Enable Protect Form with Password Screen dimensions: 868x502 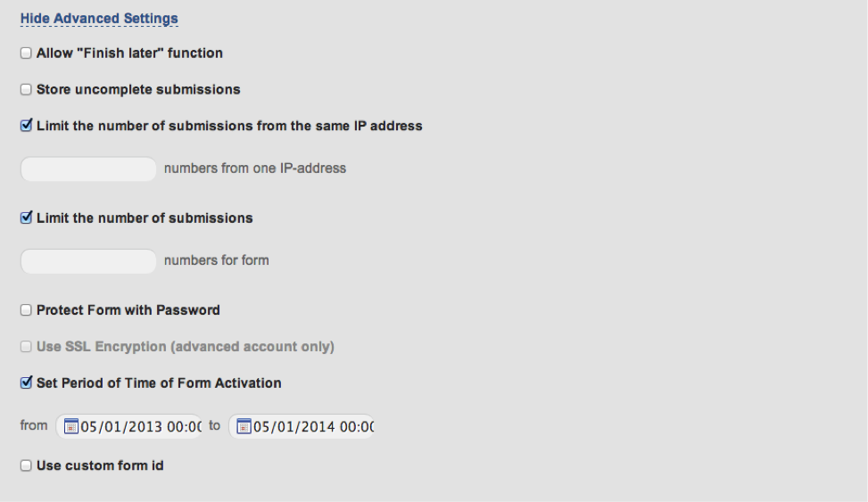point(26,310)
